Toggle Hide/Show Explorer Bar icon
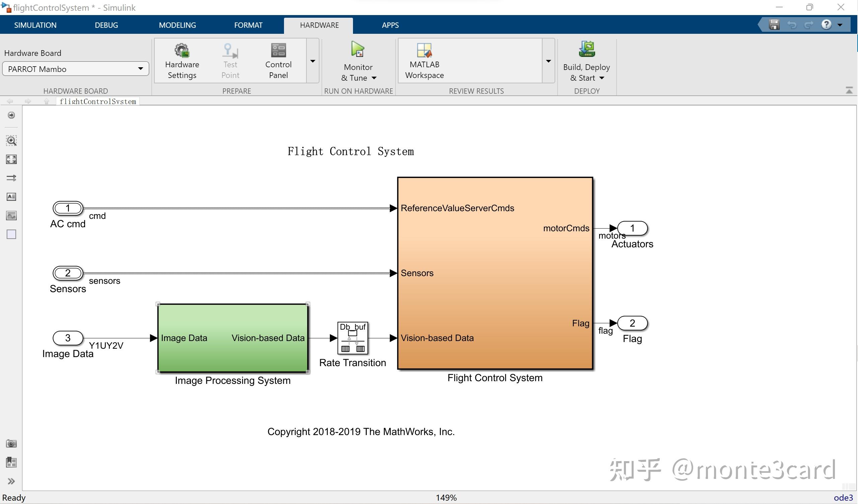Viewport: 858px width, 504px height. [11, 115]
